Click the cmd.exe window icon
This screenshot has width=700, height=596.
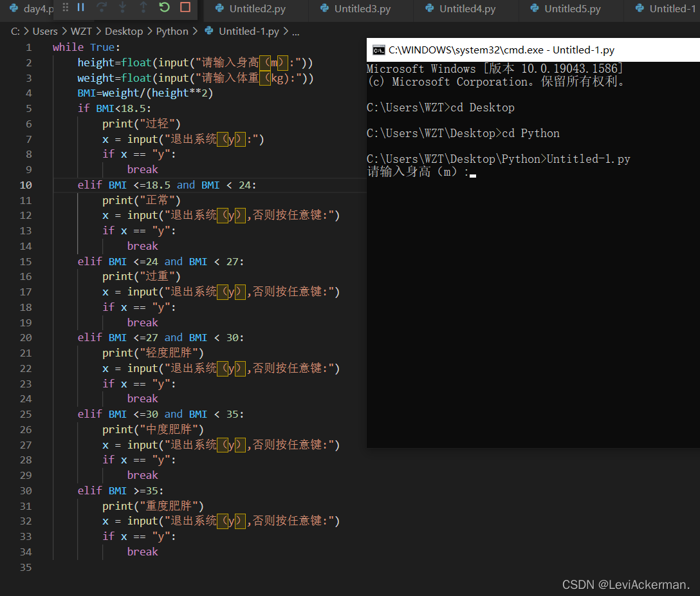[x=378, y=50]
